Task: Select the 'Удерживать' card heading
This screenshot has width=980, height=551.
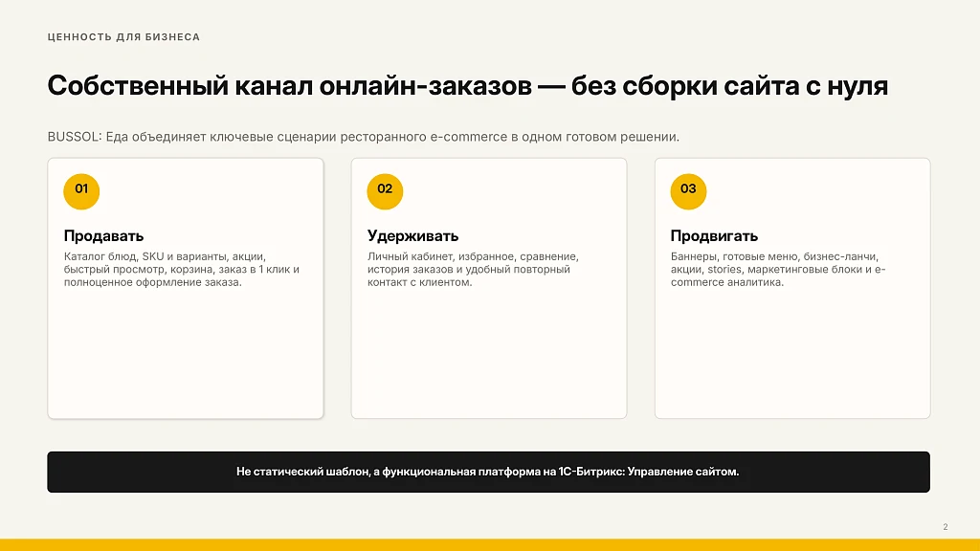Action: tap(412, 236)
